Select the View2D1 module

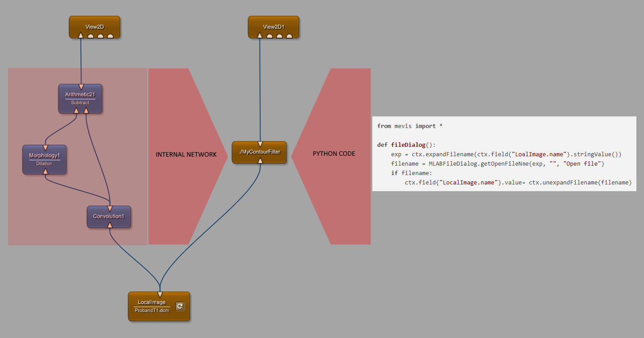point(273,26)
